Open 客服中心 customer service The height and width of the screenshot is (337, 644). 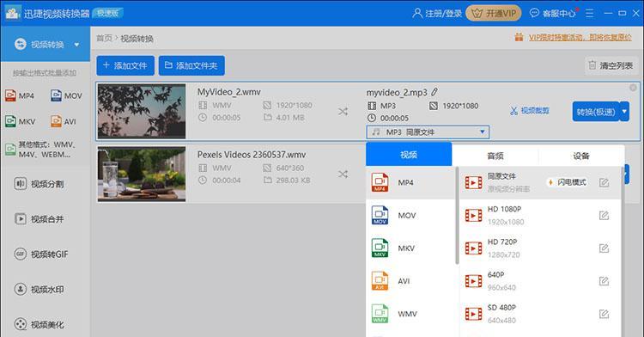[552, 14]
